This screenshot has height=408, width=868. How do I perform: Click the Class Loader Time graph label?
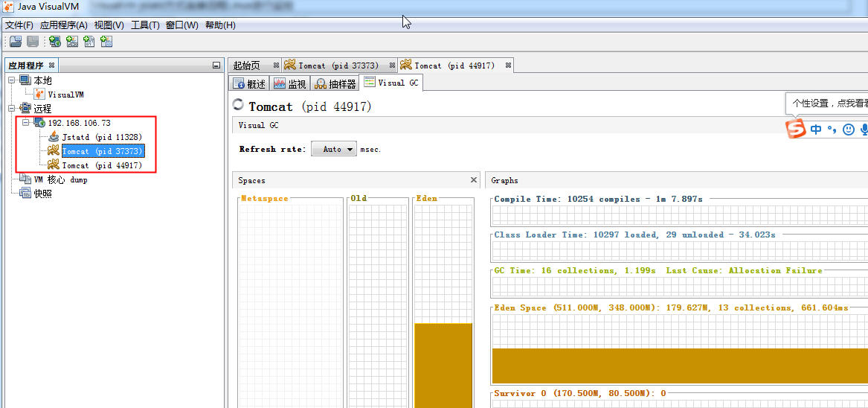coord(635,235)
